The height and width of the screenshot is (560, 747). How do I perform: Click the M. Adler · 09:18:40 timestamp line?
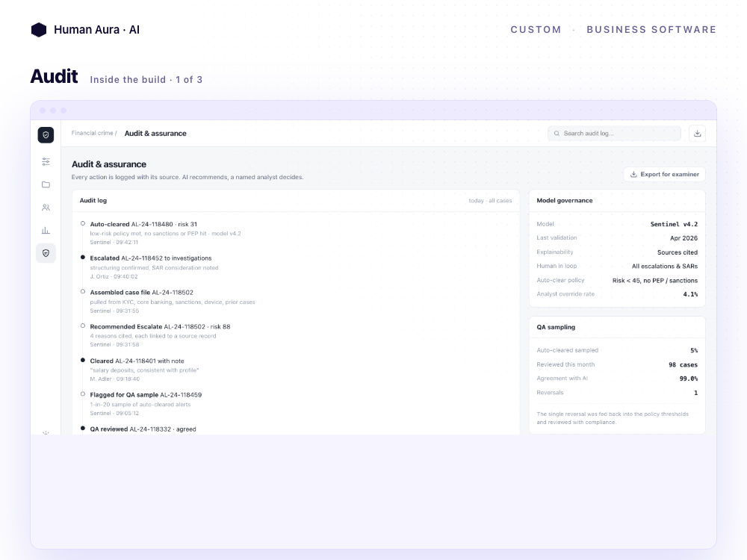tap(115, 379)
